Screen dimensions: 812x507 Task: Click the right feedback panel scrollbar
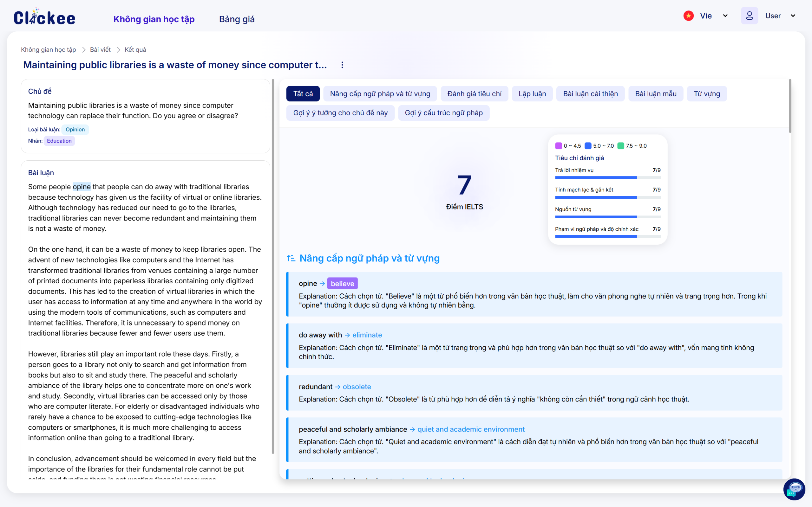point(790,106)
